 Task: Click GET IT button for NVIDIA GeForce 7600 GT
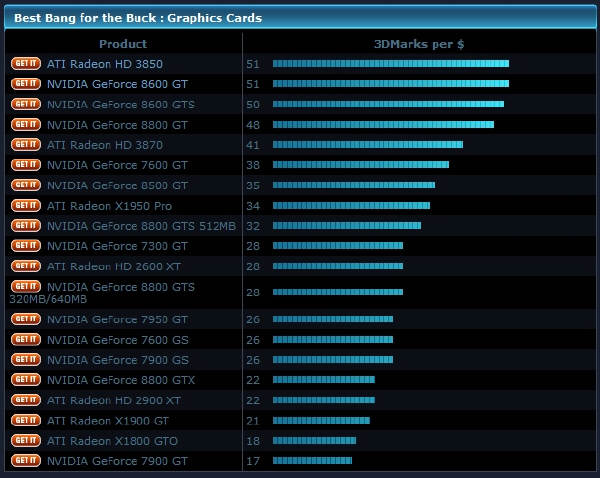(26, 165)
